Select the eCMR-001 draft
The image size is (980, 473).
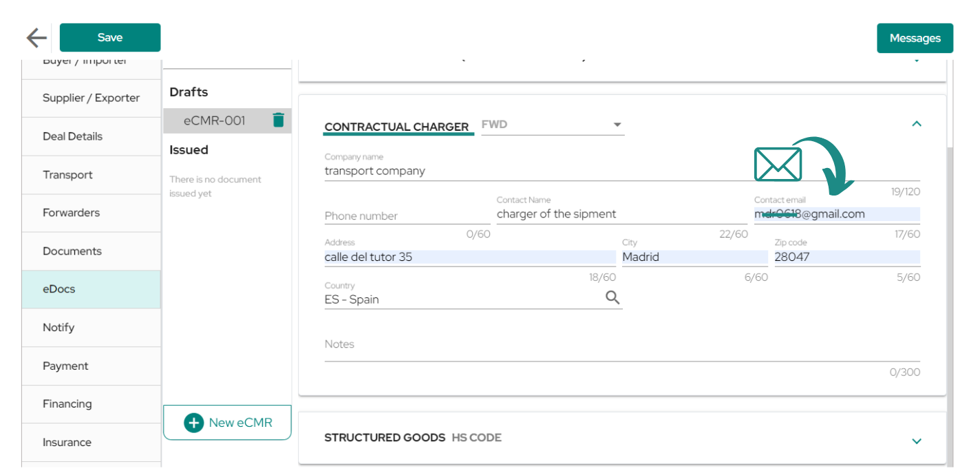[x=214, y=120]
